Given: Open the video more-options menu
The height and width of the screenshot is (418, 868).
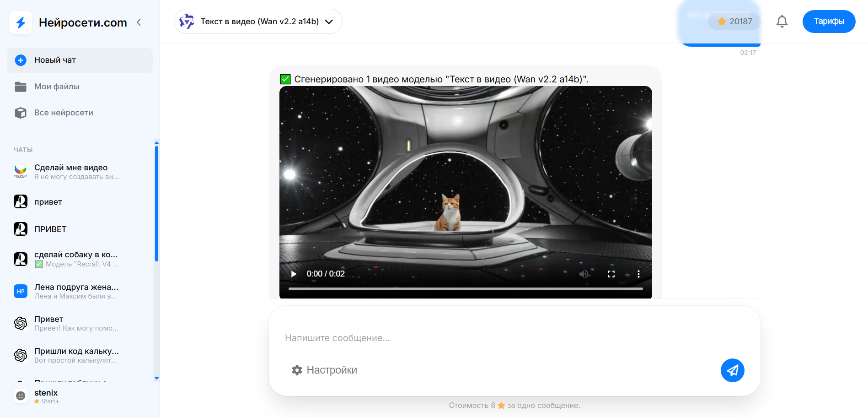Looking at the screenshot, I should (638, 274).
